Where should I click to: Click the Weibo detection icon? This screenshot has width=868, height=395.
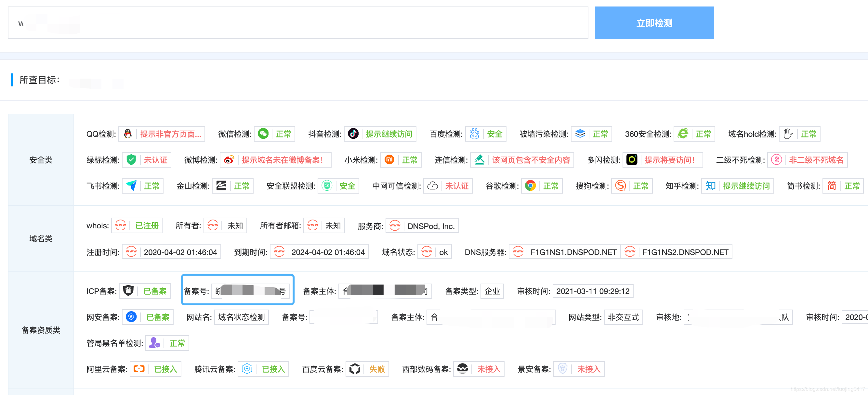tap(229, 159)
